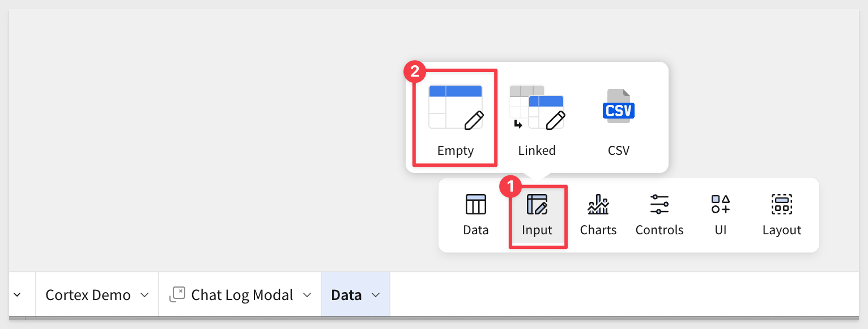Open the Controls element menu

(659, 214)
